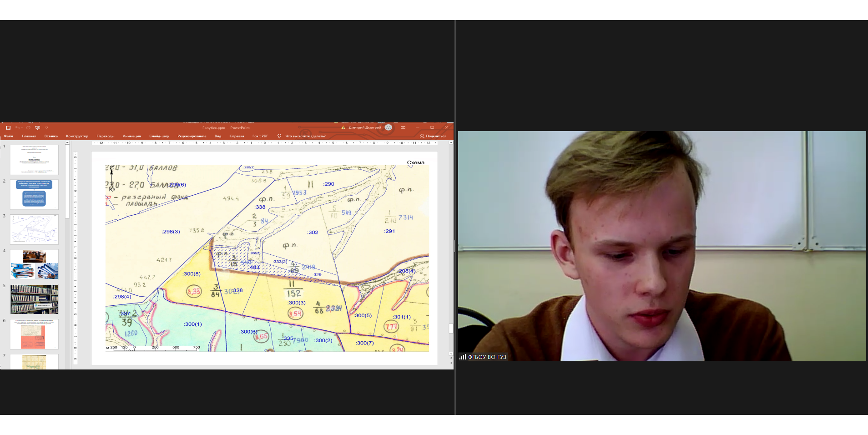Open the Рецензирование tab
868x435 pixels.
[x=192, y=136]
